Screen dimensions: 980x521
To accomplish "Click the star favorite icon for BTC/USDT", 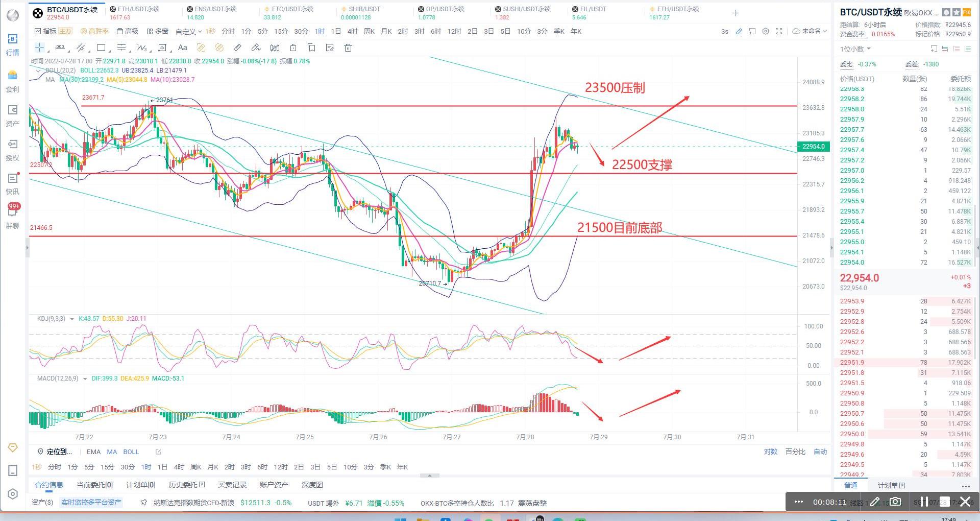I will coord(957,12).
